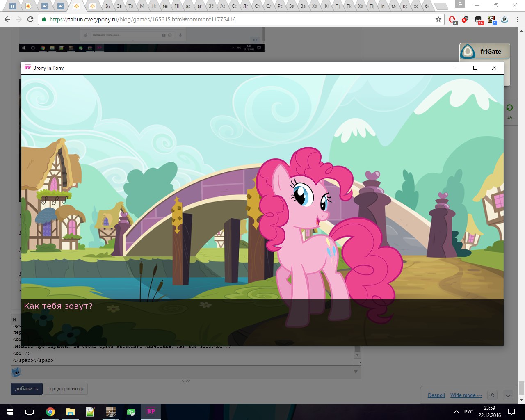Select the active tabun tab

pos(76,6)
